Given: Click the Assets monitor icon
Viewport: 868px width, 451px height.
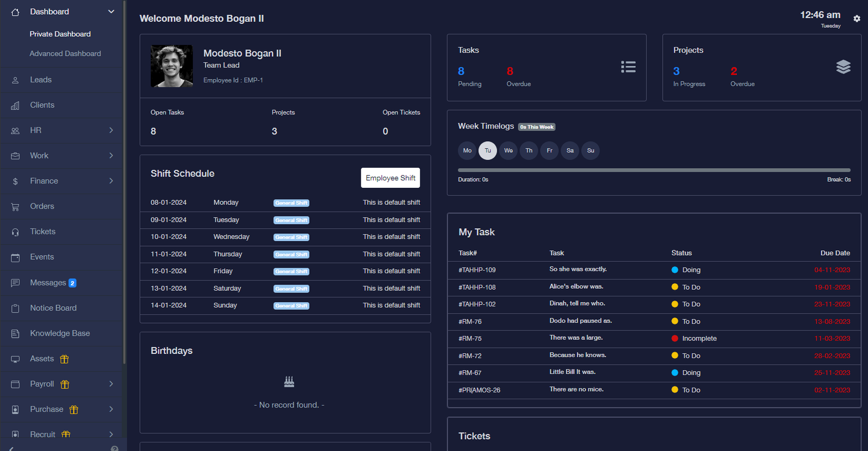Looking at the screenshot, I should [15, 359].
